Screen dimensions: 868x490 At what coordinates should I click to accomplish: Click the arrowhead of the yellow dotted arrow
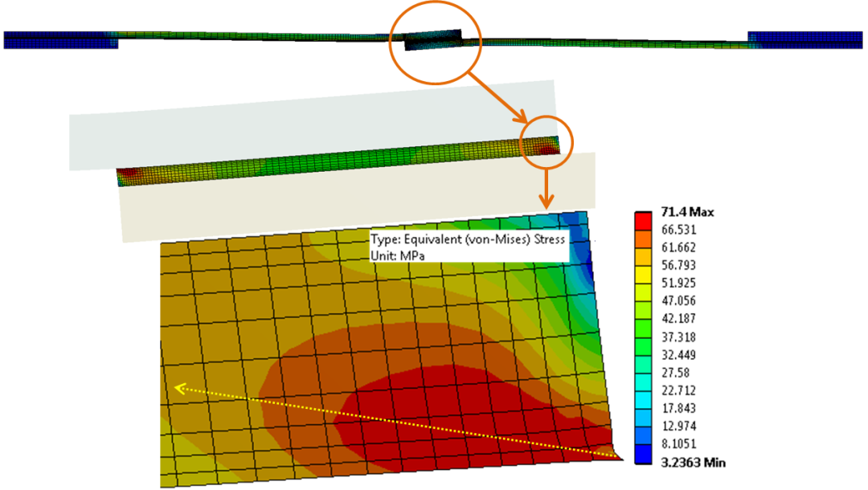coord(178,389)
